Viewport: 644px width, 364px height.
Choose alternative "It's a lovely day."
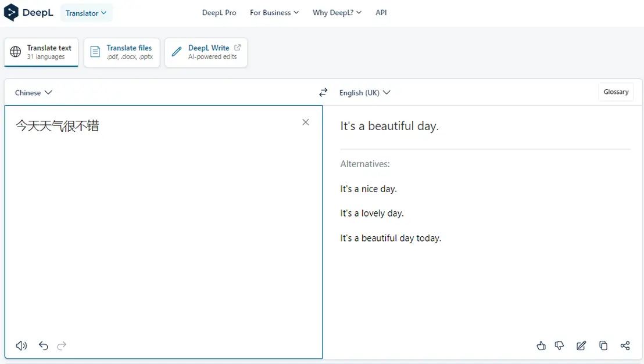(x=372, y=214)
